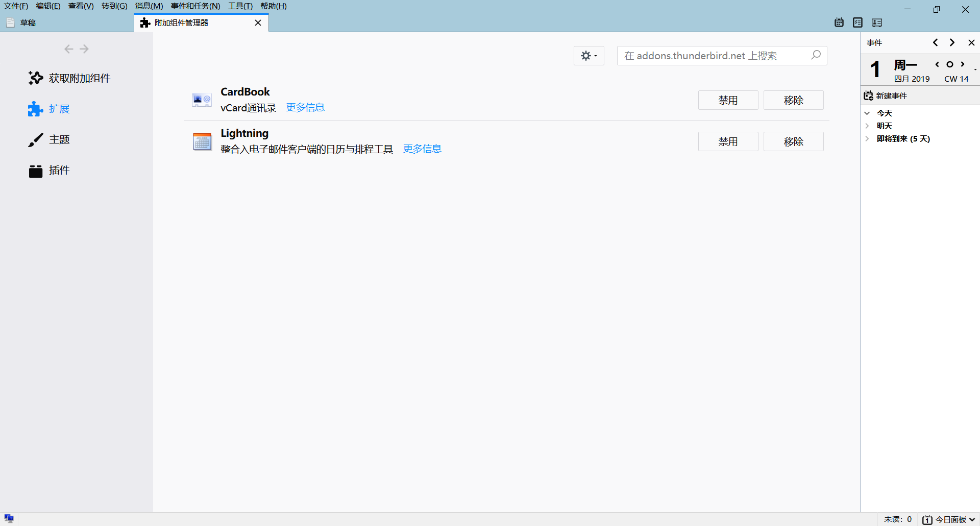Click the 未读: 0 status text
980x526 pixels.
pos(898,519)
